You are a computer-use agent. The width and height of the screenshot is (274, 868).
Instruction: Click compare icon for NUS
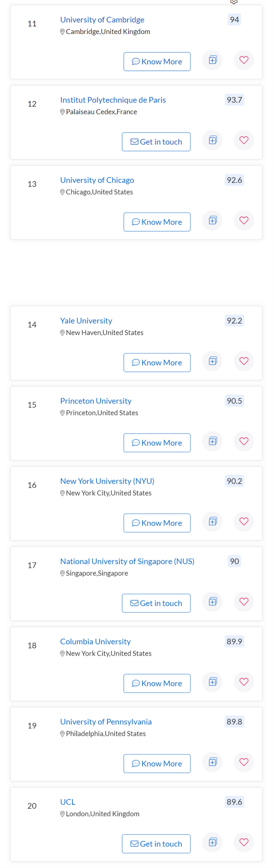click(213, 602)
